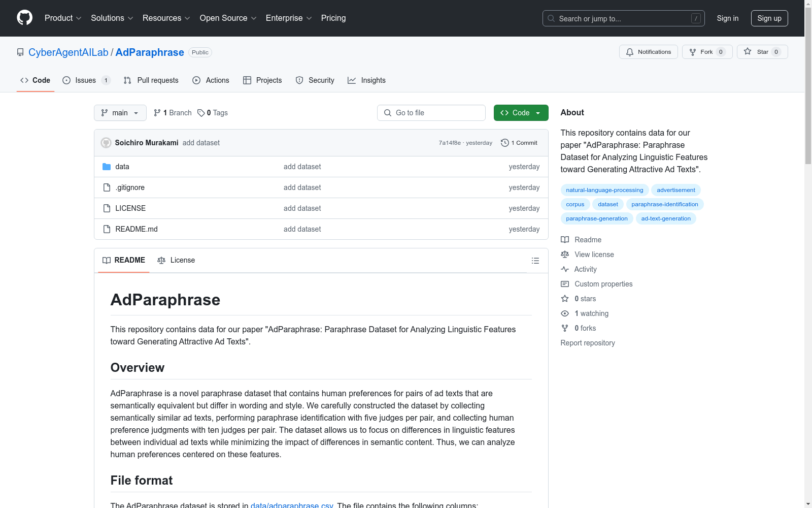The width and height of the screenshot is (812, 508).
Task: Open the green Code dropdown button
Action: click(x=521, y=113)
